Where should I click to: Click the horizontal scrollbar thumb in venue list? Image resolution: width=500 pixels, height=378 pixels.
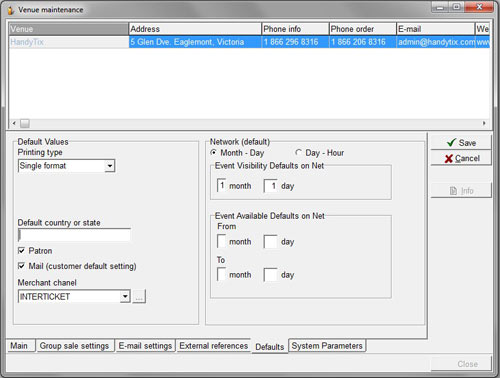pos(24,123)
